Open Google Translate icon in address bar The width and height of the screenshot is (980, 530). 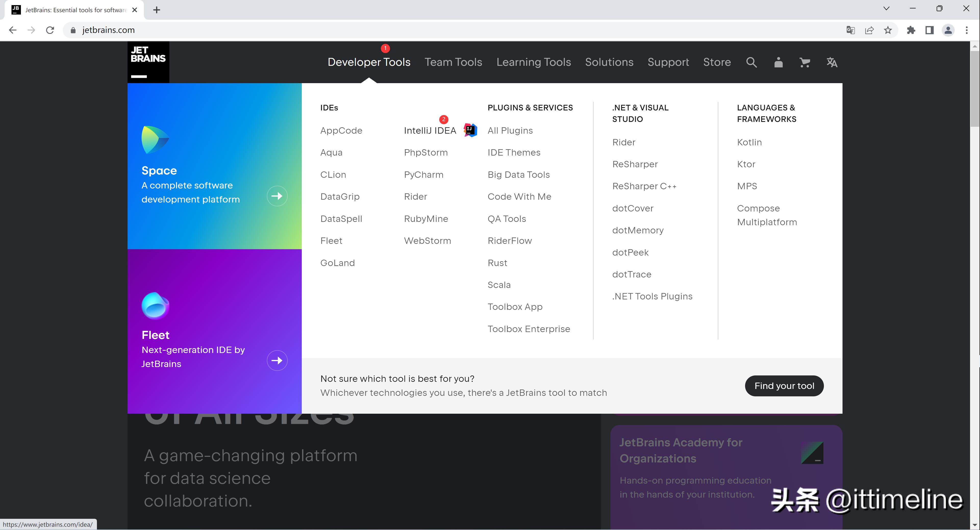pyautogui.click(x=851, y=30)
